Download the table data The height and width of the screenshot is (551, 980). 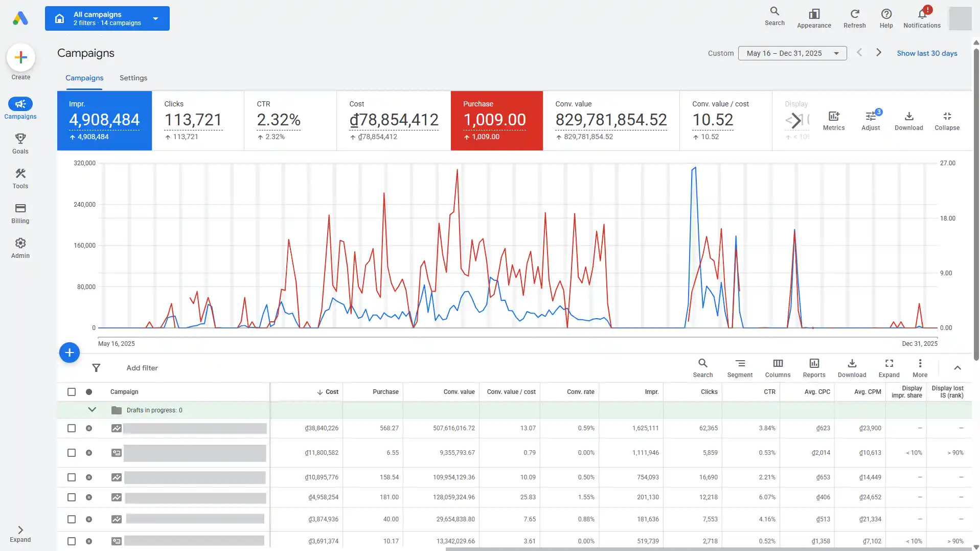852,368
